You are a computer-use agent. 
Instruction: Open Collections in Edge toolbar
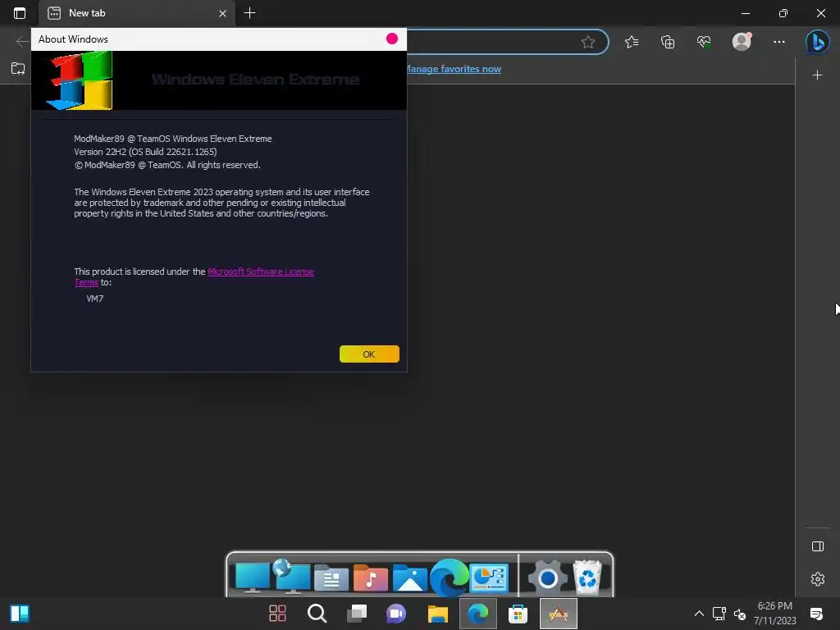coord(668,42)
